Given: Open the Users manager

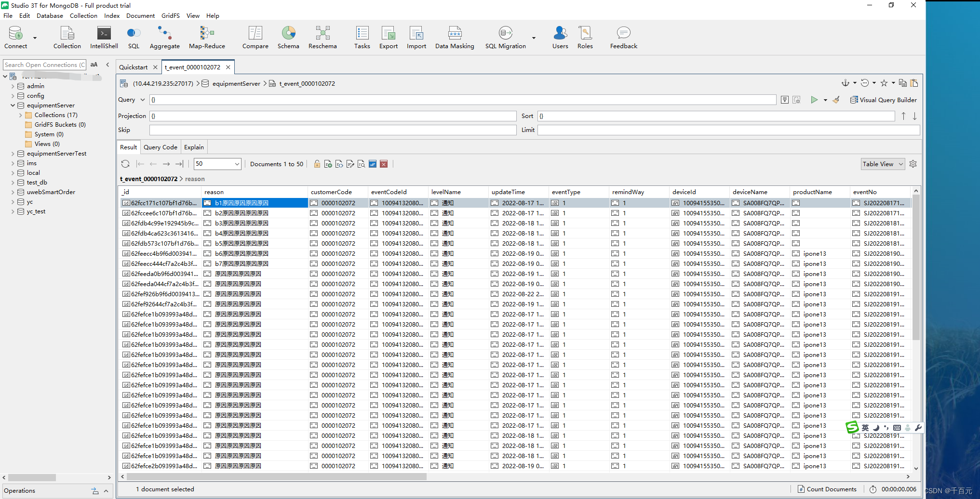Looking at the screenshot, I should [560, 38].
